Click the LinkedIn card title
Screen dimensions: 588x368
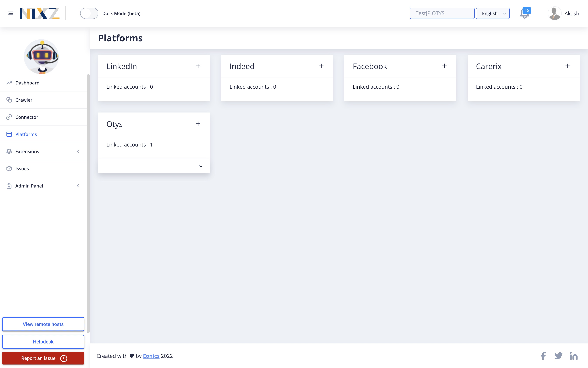[x=121, y=66]
